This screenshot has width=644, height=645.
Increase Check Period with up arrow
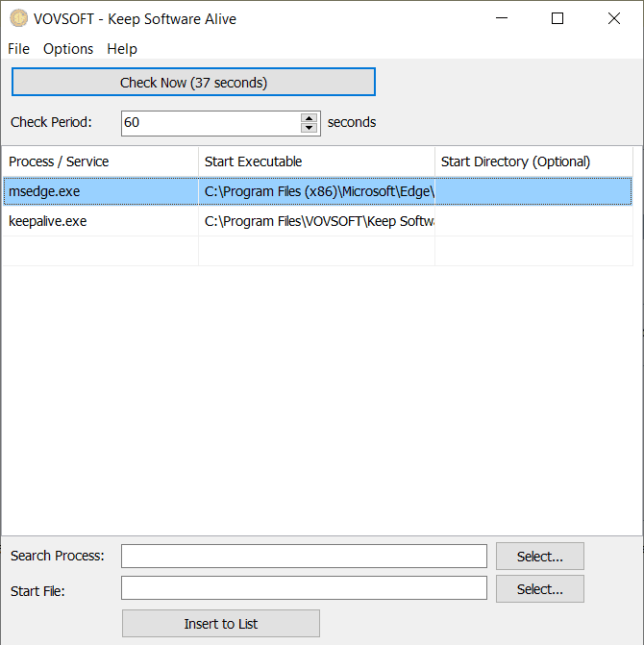[x=309, y=118]
